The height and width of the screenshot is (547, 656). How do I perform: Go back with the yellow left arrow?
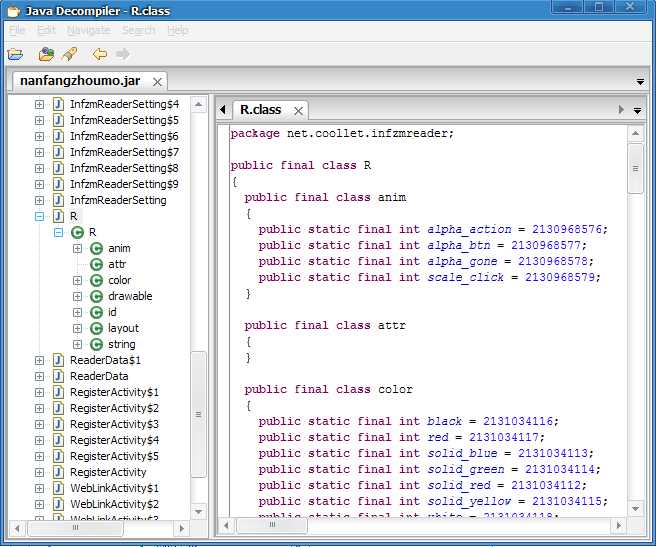click(x=100, y=54)
